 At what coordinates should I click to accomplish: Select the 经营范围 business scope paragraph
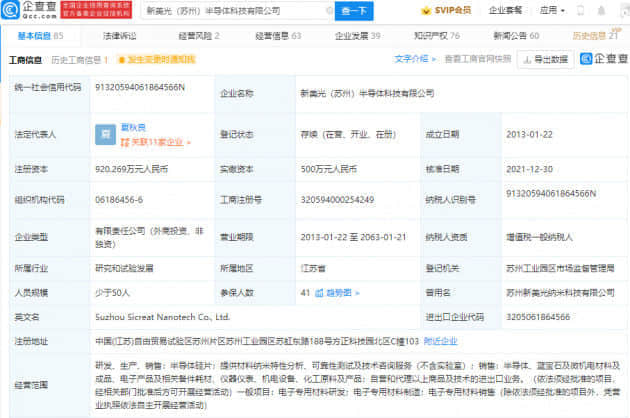pos(358,385)
